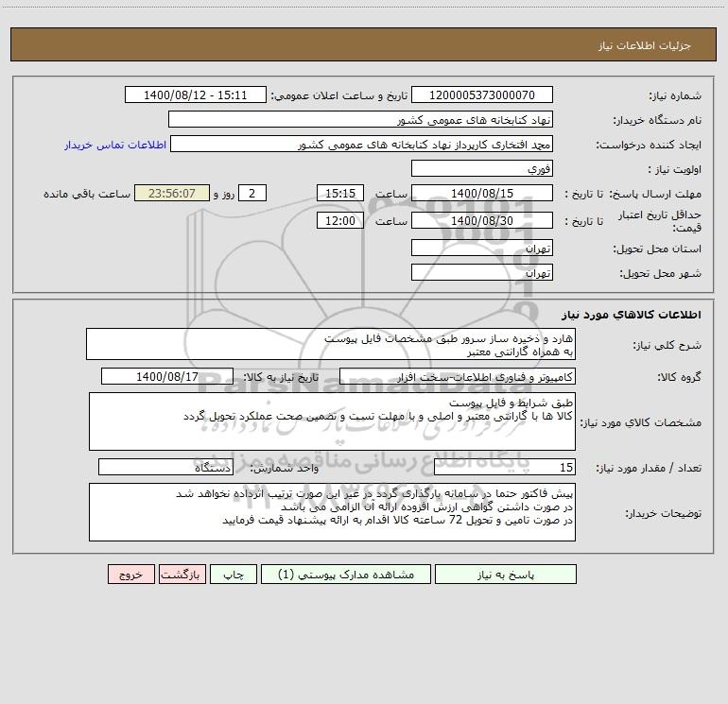Click label اولویت نیاز

(675, 169)
